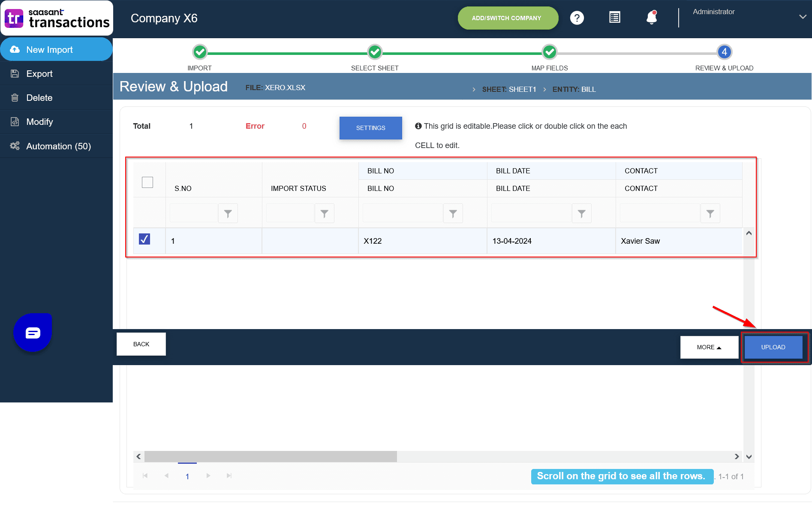This screenshot has height=514, width=812.
Task: Click the UPLOAD button
Action: pyautogui.click(x=773, y=347)
